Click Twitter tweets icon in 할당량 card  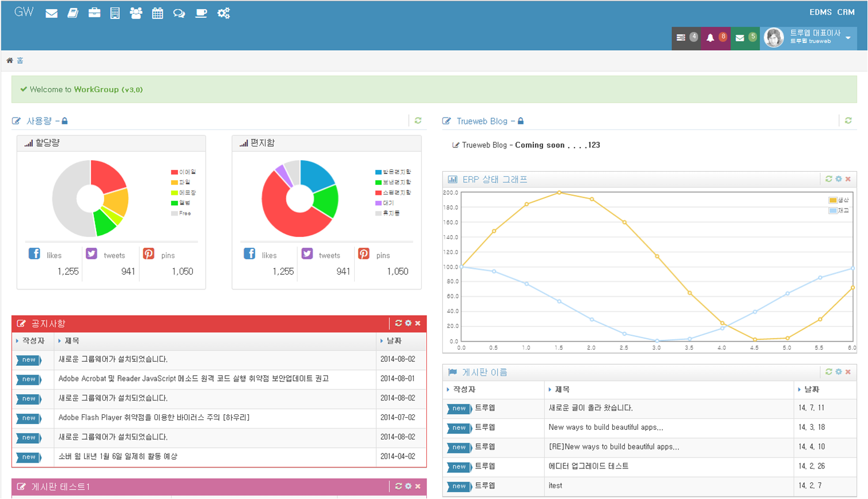pyautogui.click(x=92, y=254)
